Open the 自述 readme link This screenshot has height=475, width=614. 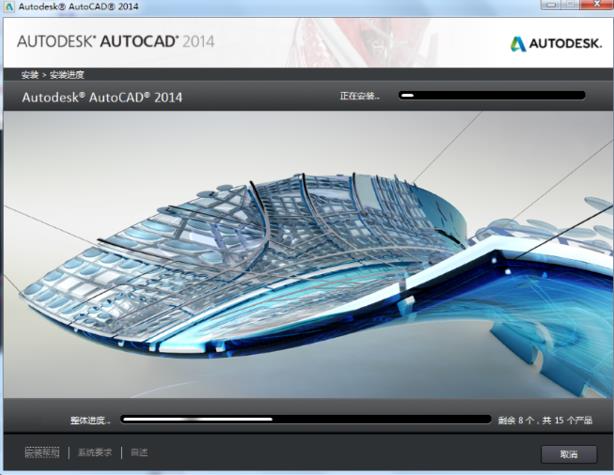tap(138, 452)
